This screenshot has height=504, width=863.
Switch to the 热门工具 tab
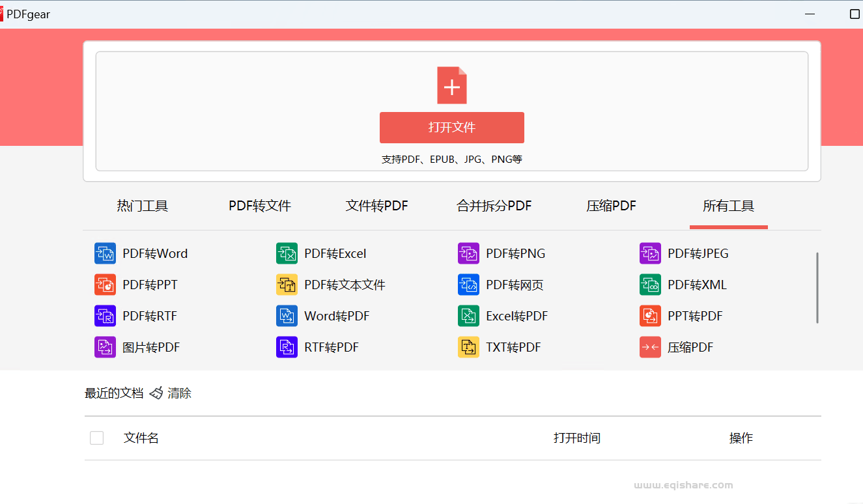pos(142,206)
